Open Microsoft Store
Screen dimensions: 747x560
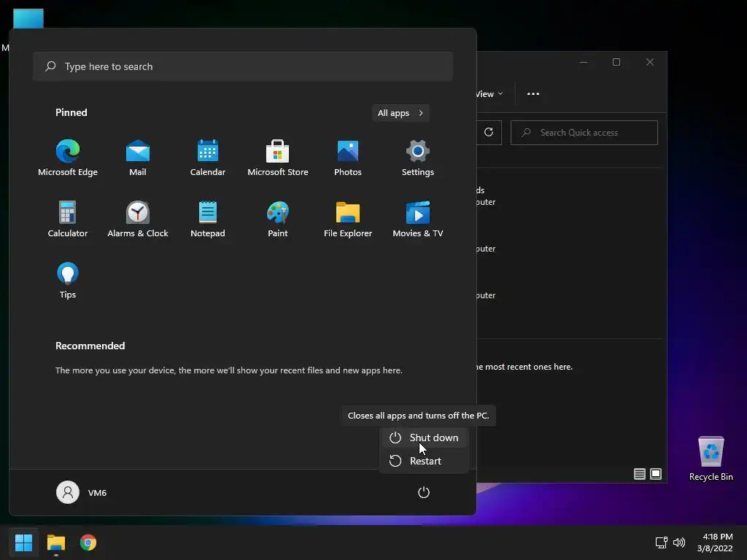pos(278,157)
